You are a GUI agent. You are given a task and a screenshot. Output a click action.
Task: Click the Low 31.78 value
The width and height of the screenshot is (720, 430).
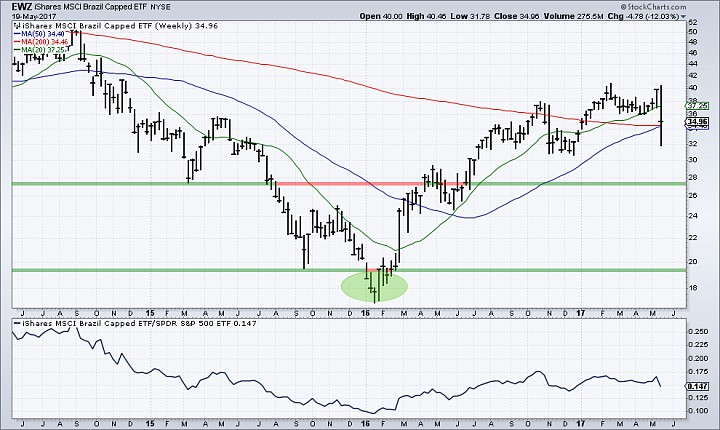pos(470,16)
